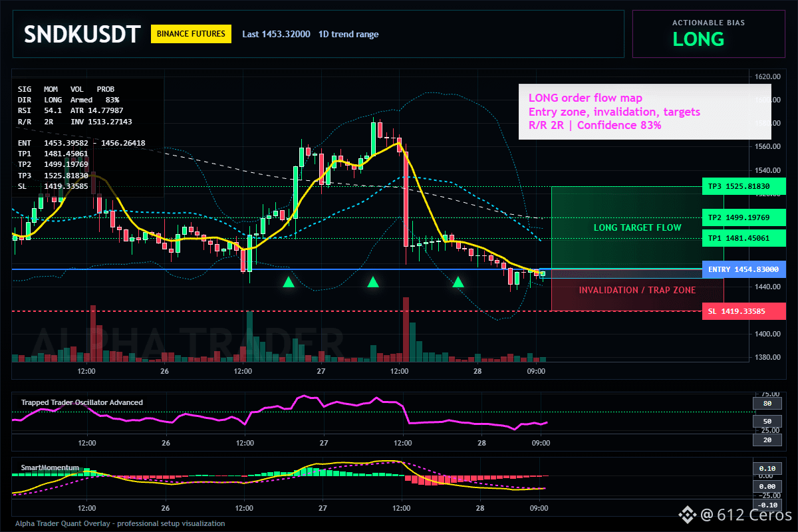
Task: Click the SmartMomentum -0.10 scale label
Action: click(x=767, y=505)
